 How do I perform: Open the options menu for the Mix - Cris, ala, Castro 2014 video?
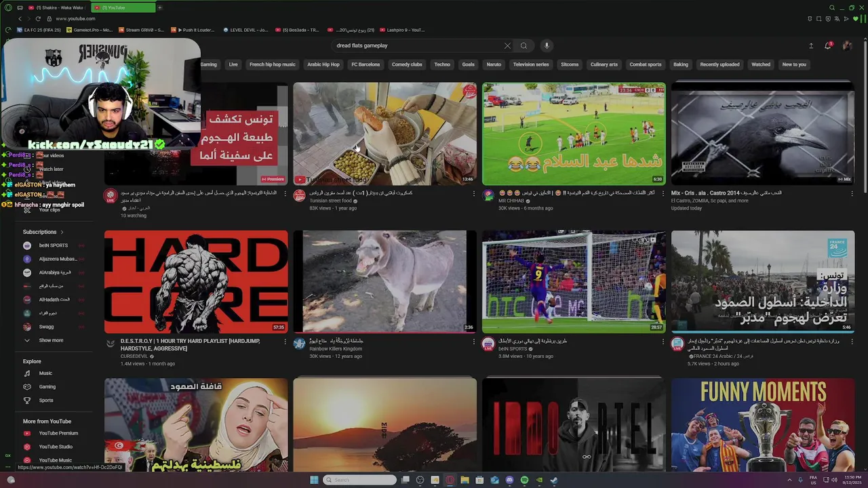click(852, 193)
